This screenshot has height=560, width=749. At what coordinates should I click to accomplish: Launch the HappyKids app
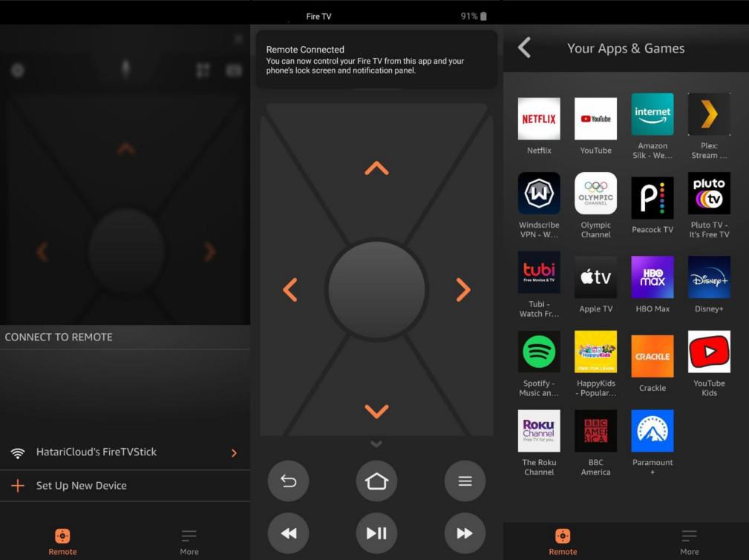[x=595, y=352]
